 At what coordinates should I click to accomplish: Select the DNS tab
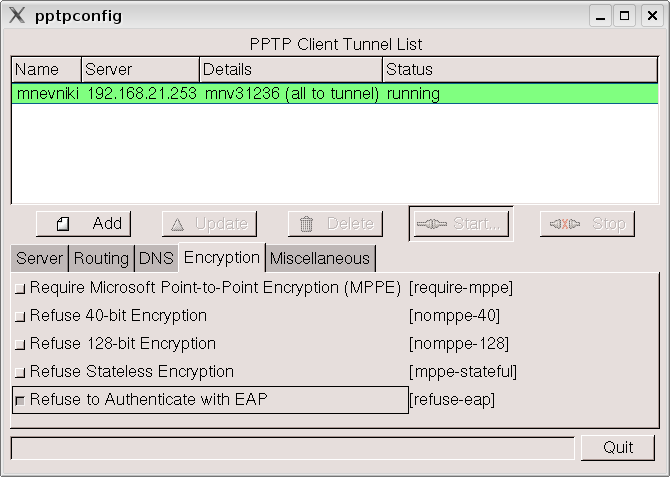pyautogui.click(x=156, y=258)
